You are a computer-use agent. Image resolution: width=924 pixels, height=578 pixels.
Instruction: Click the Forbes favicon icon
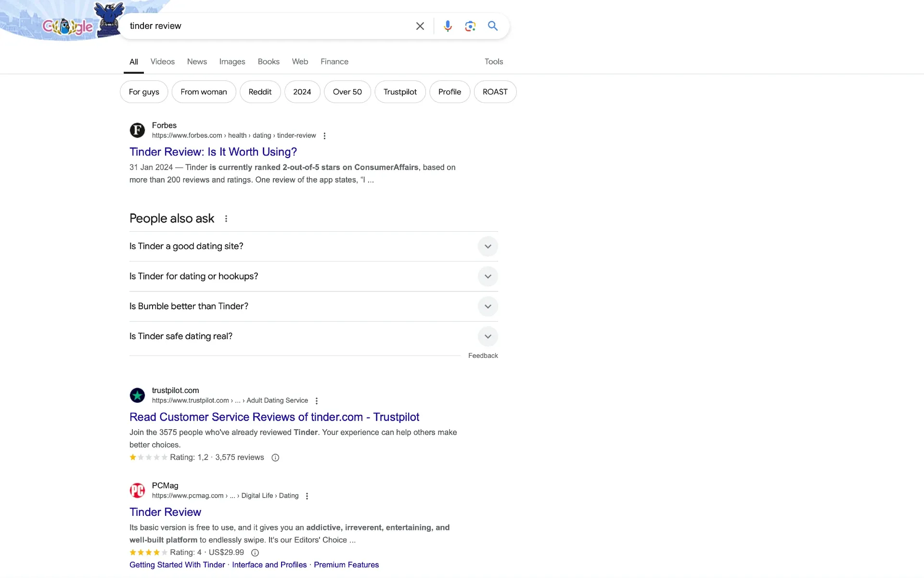click(x=138, y=130)
